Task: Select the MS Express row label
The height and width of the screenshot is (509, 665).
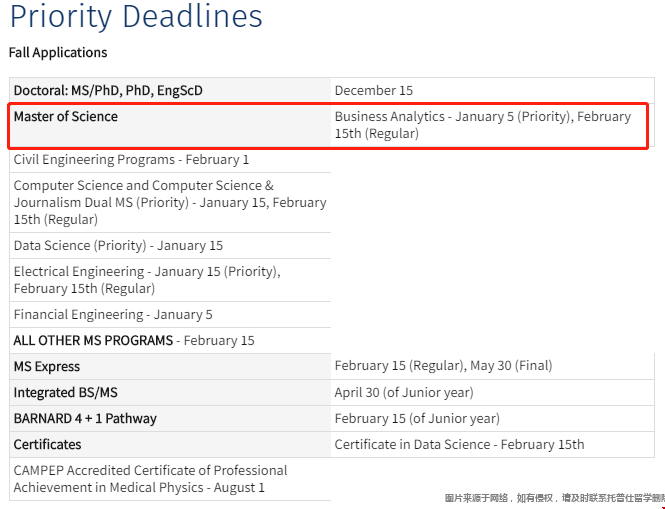Action: click(47, 366)
